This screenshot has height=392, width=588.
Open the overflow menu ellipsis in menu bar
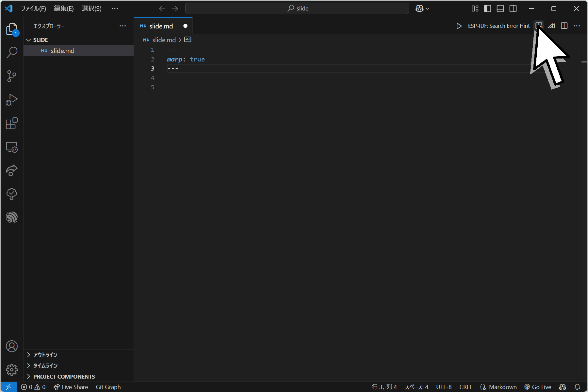[115, 9]
